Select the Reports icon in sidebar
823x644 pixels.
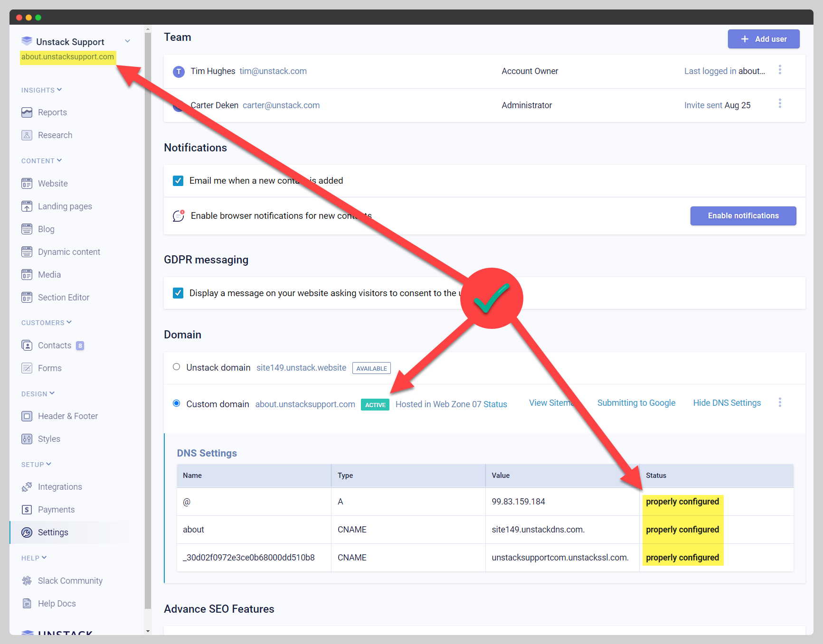pyautogui.click(x=27, y=112)
